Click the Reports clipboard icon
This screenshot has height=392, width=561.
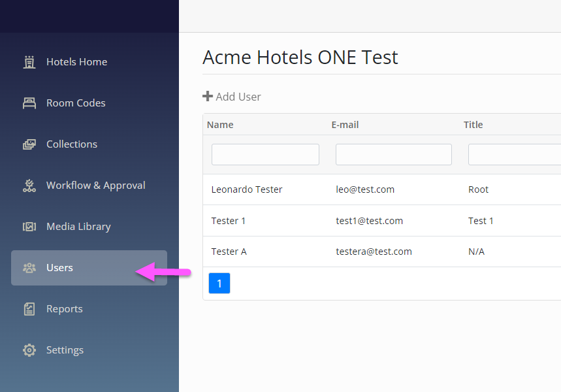[x=29, y=309]
